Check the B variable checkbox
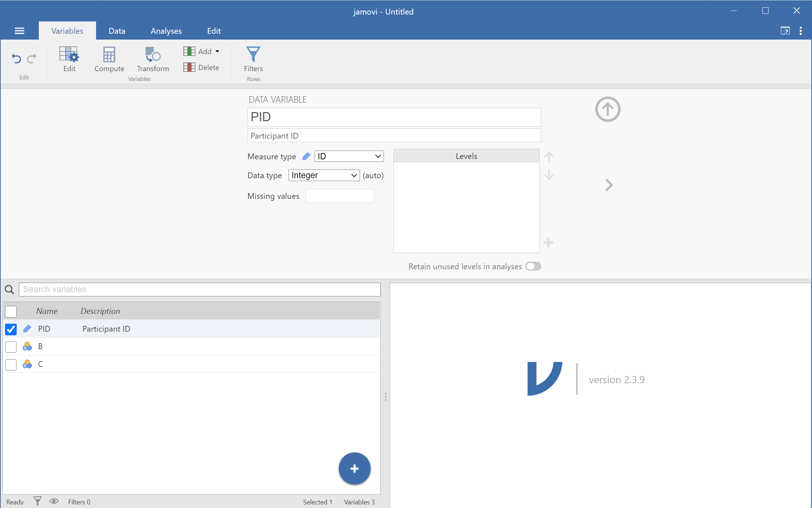 click(x=11, y=346)
